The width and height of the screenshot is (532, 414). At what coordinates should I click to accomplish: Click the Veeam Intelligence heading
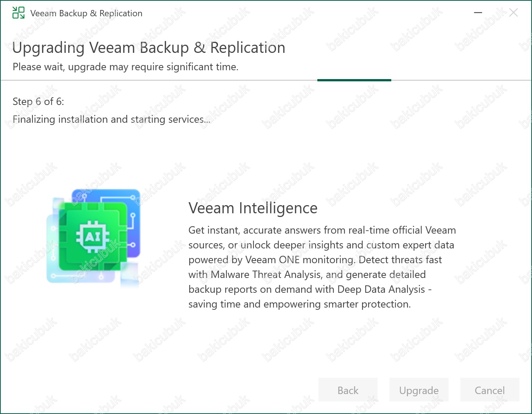[x=253, y=208]
